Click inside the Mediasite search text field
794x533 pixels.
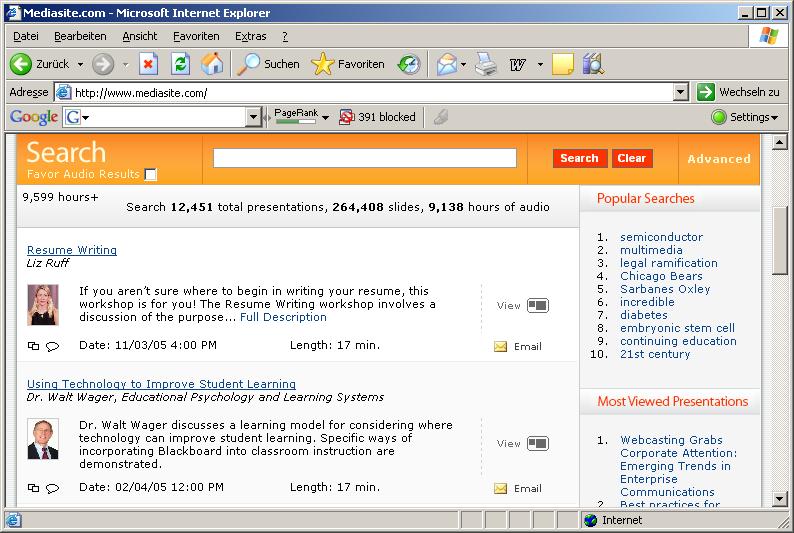tap(364, 158)
